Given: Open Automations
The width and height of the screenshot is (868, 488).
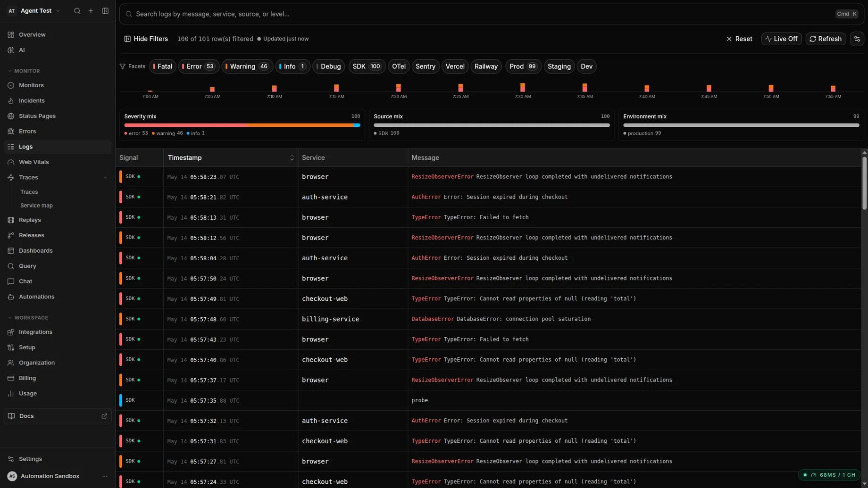Looking at the screenshot, I should point(58,297).
